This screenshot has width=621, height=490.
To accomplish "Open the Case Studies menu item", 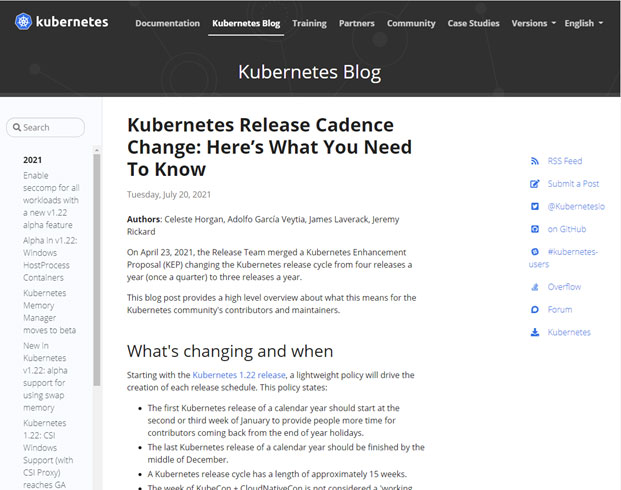I will (472, 23).
